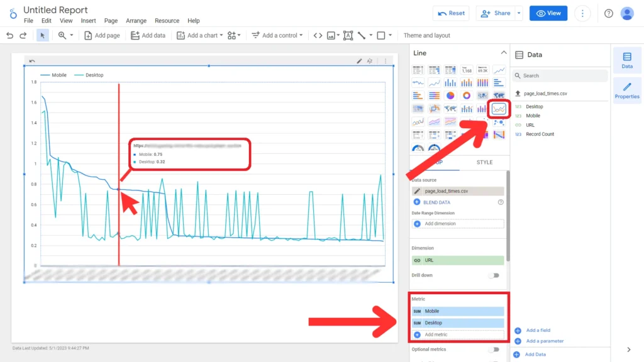Click the Redo arrow in toolbar

(23, 36)
